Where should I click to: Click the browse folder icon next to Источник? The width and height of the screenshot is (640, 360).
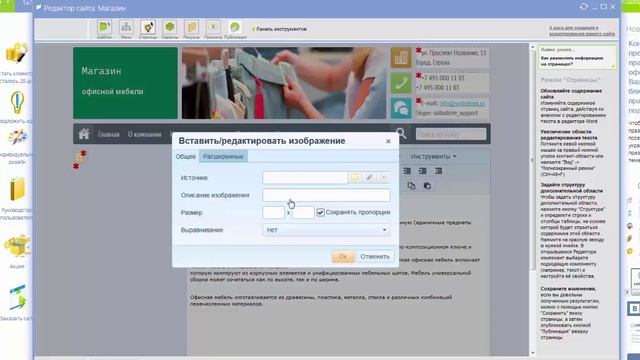[355, 178]
